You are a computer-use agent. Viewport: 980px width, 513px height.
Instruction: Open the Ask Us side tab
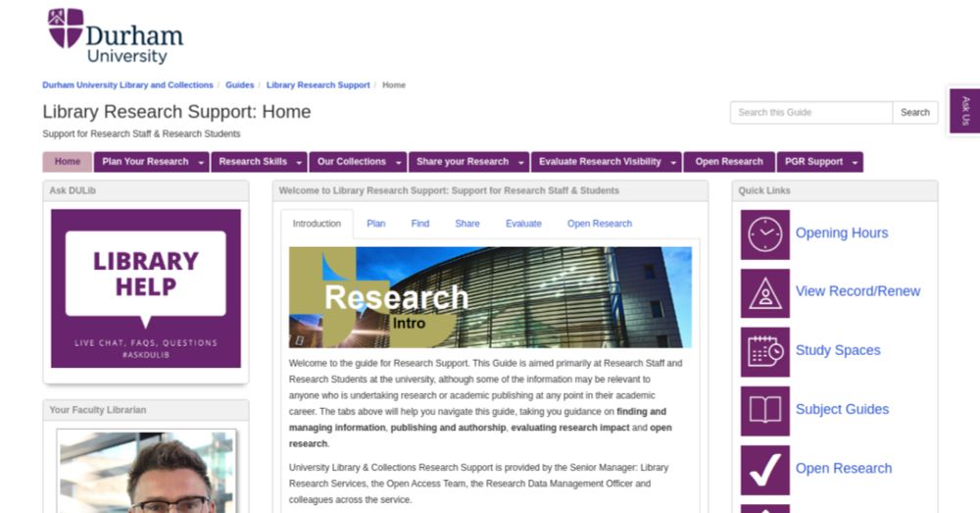tap(965, 111)
